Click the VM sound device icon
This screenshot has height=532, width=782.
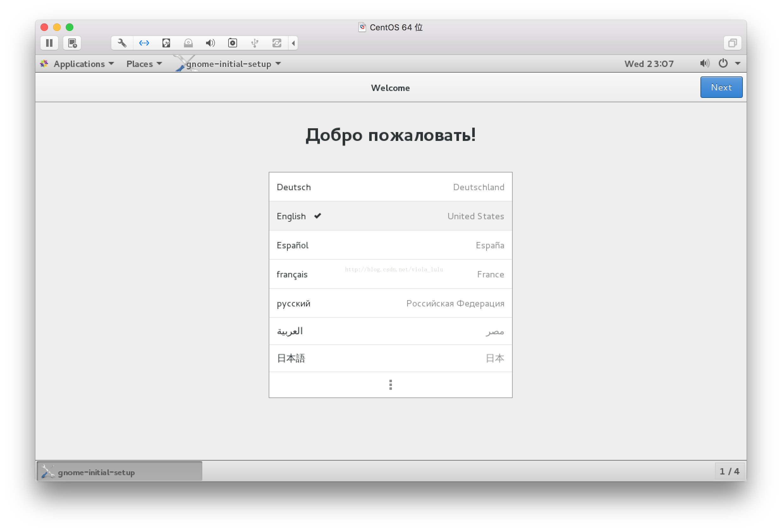tap(210, 43)
